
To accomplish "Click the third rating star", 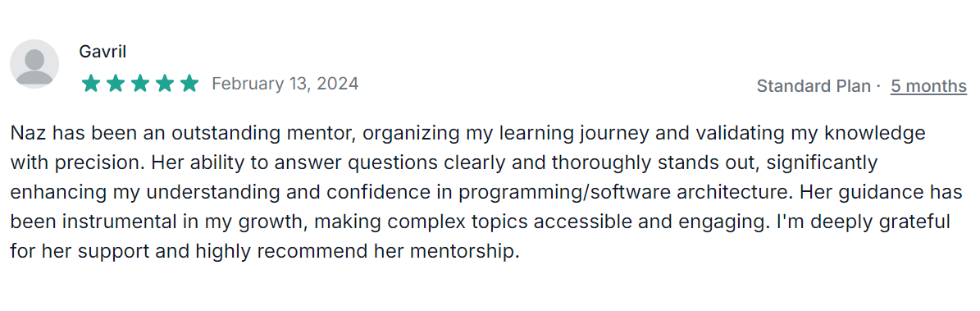I will pos(140,84).
